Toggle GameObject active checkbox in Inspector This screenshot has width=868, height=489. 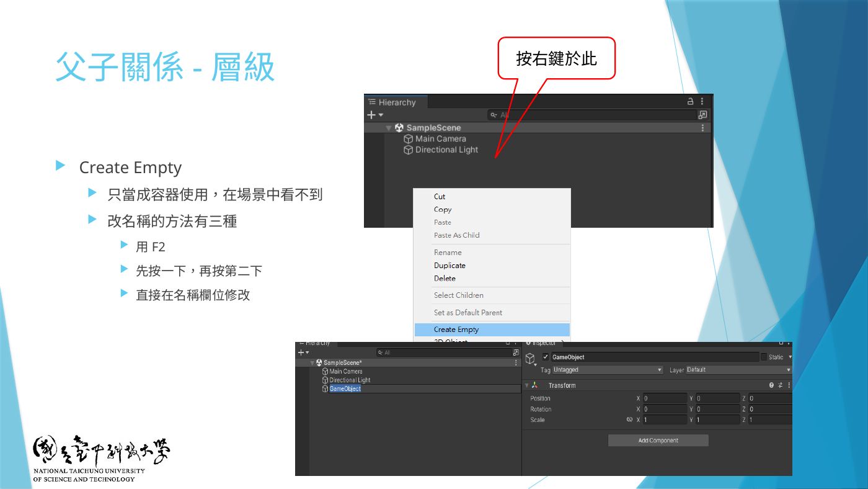(x=546, y=357)
